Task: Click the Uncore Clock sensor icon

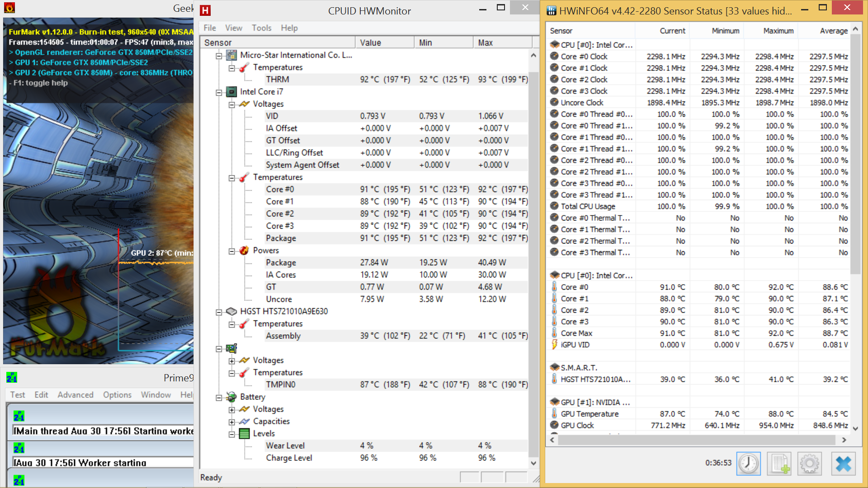Action: (x=554, y=102)
